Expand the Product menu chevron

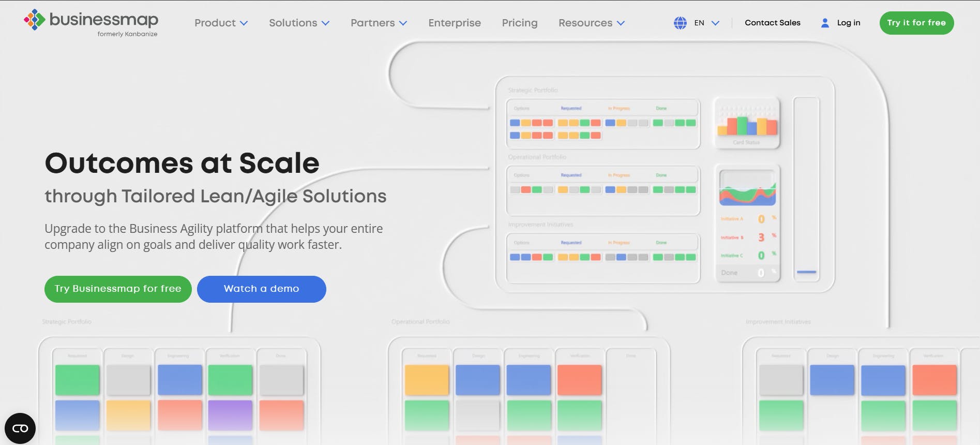(x=244, y=23)
